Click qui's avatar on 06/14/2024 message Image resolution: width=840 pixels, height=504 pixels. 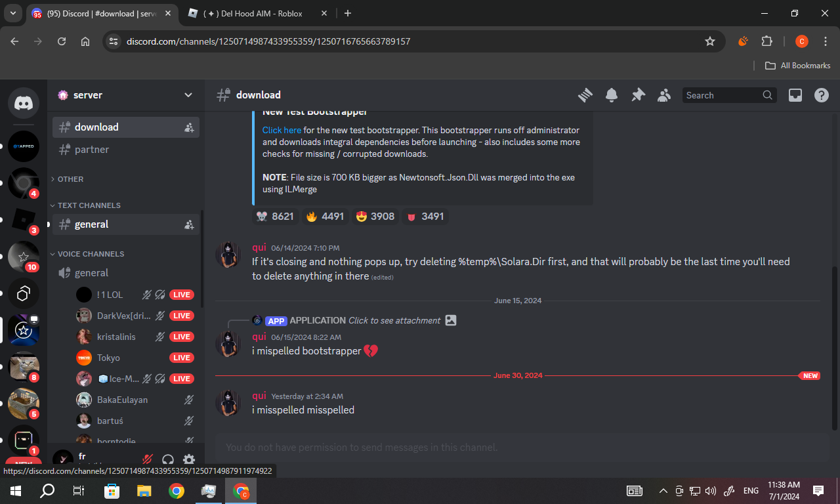pos(228,254)
